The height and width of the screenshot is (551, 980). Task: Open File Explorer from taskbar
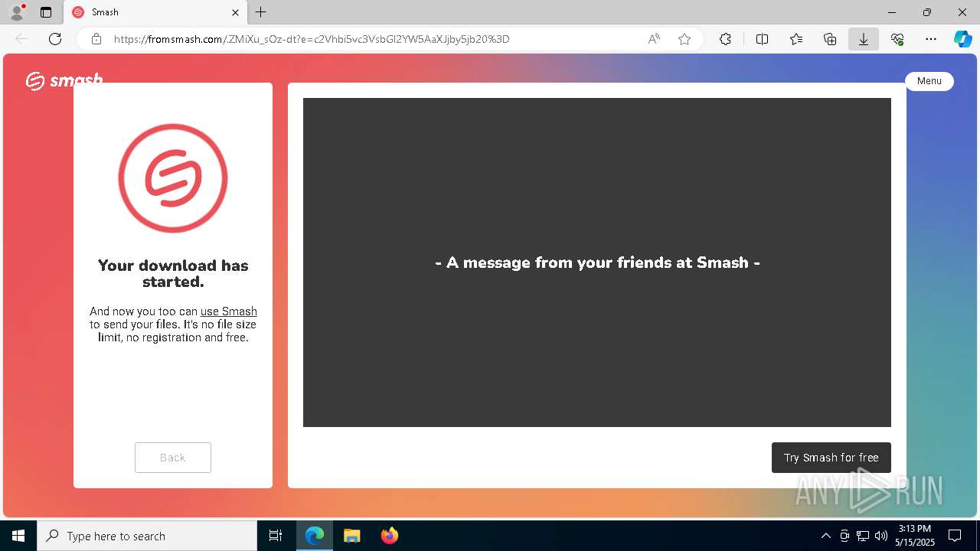click(352, 536)
